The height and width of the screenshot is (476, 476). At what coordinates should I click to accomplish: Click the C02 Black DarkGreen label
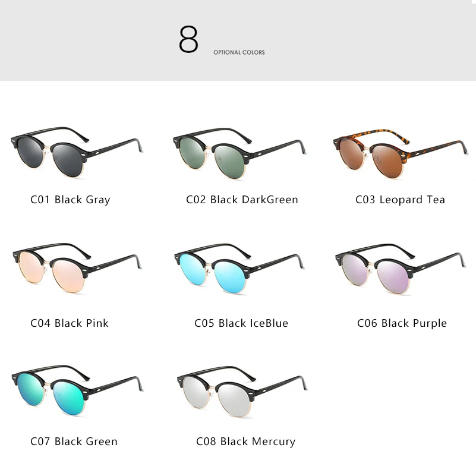(x=242, y=200)
